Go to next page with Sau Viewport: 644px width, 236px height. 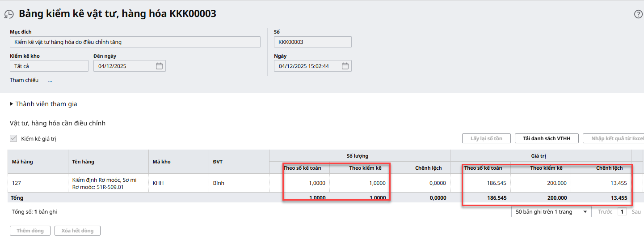[636, 212]
